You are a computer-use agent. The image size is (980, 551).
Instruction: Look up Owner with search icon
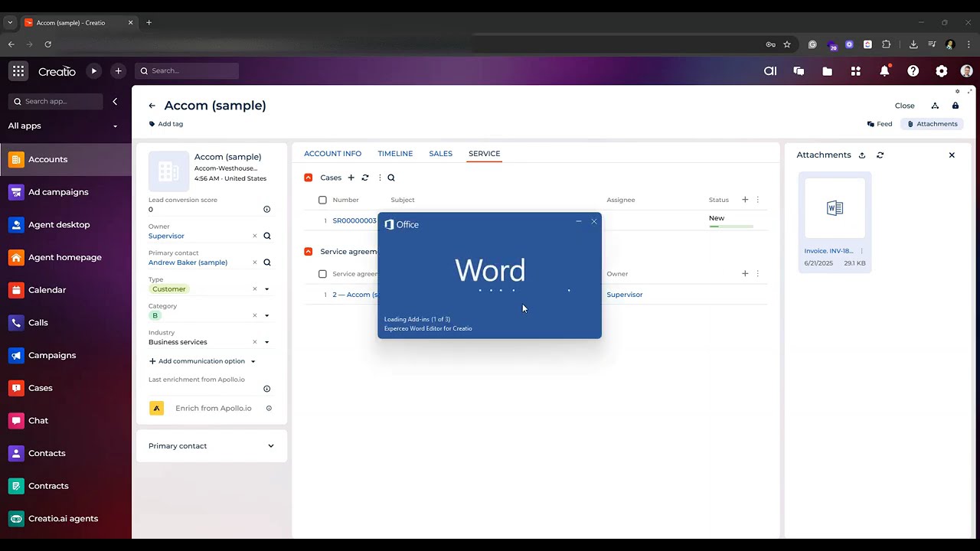267,236
